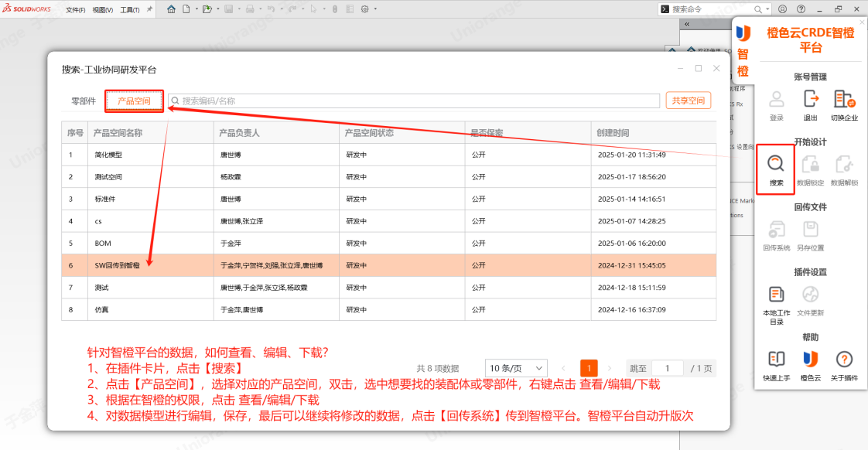868x450 pixels.
Task: Expand the options gear dropdown arrow
Action: pyautogui.click(x=375, y=9)
